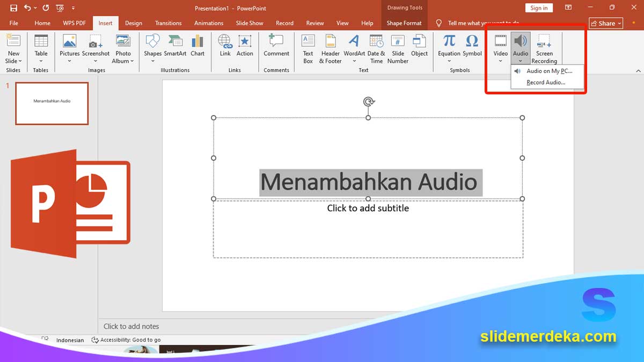Expand the Equation dropdown arrow
The width and height of the screenshot is (644, 362).
click(449, 61)
